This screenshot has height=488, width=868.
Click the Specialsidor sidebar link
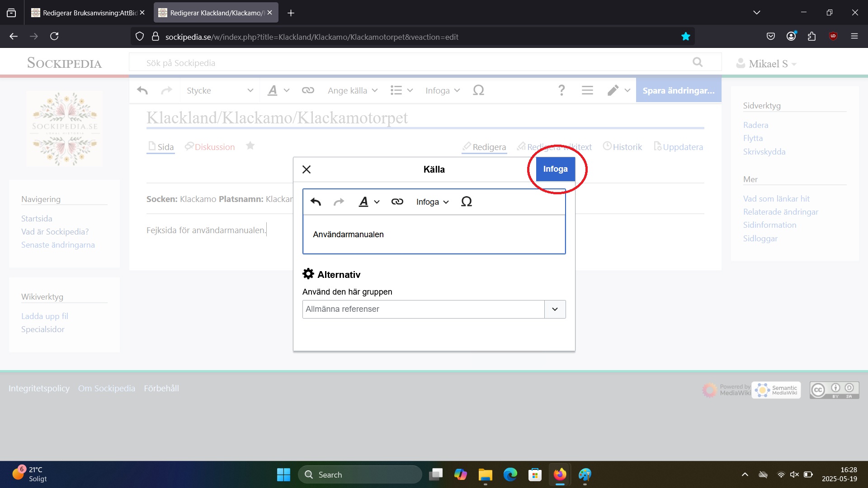(x=43, y=329)
